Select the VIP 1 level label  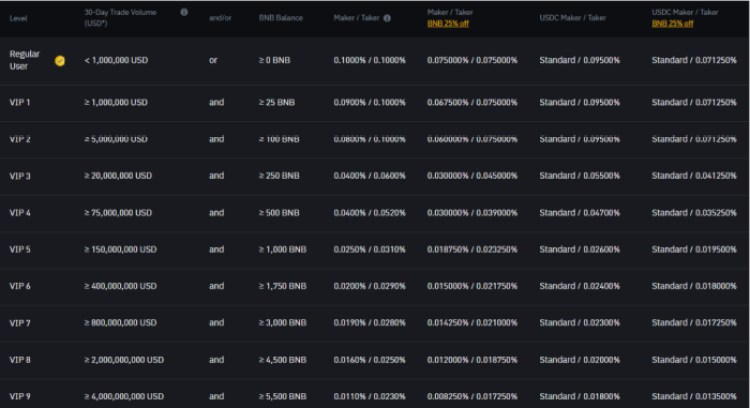20,102
